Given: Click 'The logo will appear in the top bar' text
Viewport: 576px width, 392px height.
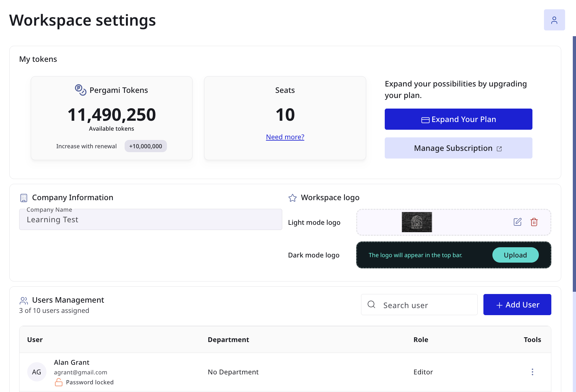Looking at the screenshot, I should (415, 255).
